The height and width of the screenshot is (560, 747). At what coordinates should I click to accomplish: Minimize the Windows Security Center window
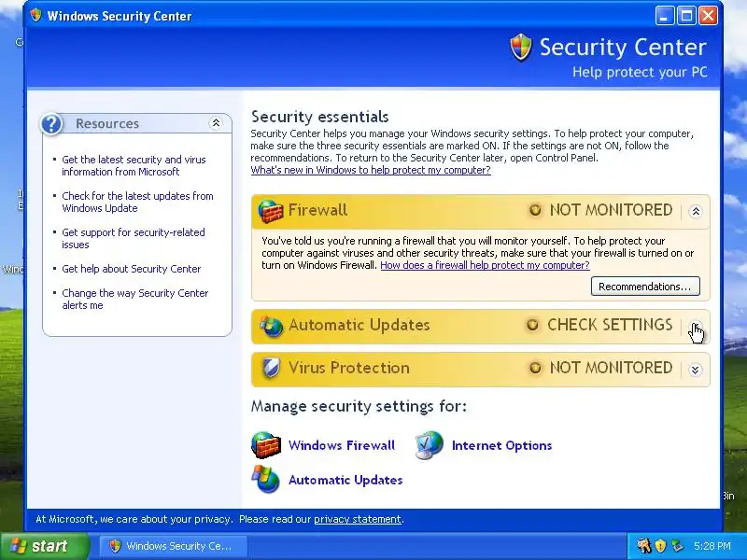point(665,16)
